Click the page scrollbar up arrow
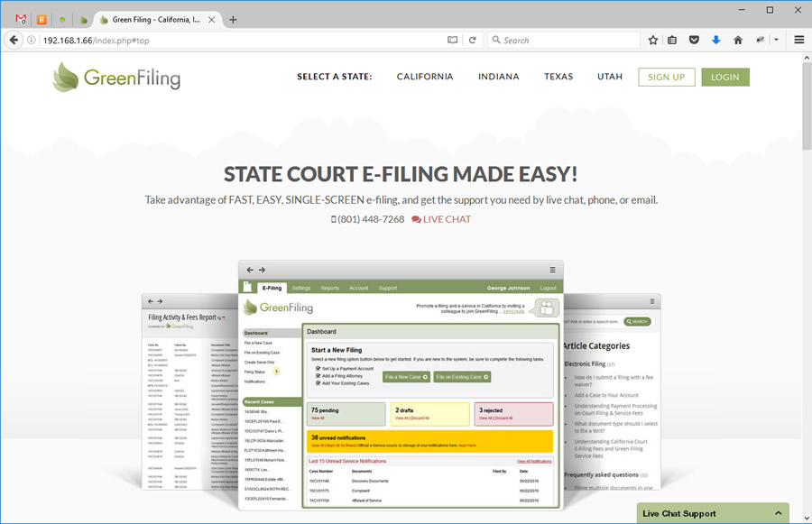Image resolution: width=812 pixels, height=524 pixels. [807, 58]
